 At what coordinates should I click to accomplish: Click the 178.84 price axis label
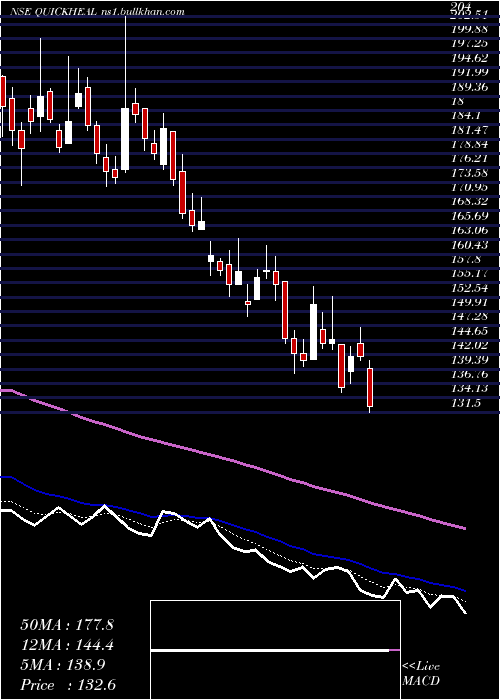(469, 144)
